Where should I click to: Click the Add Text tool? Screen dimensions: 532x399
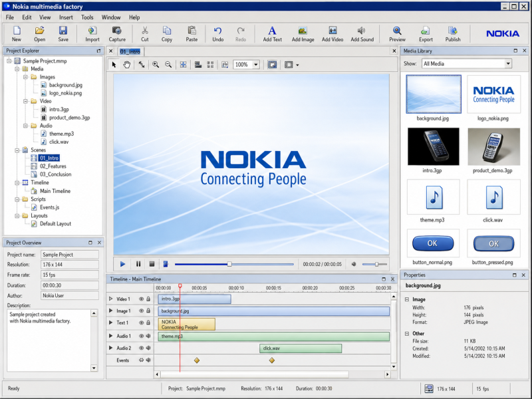272,34
